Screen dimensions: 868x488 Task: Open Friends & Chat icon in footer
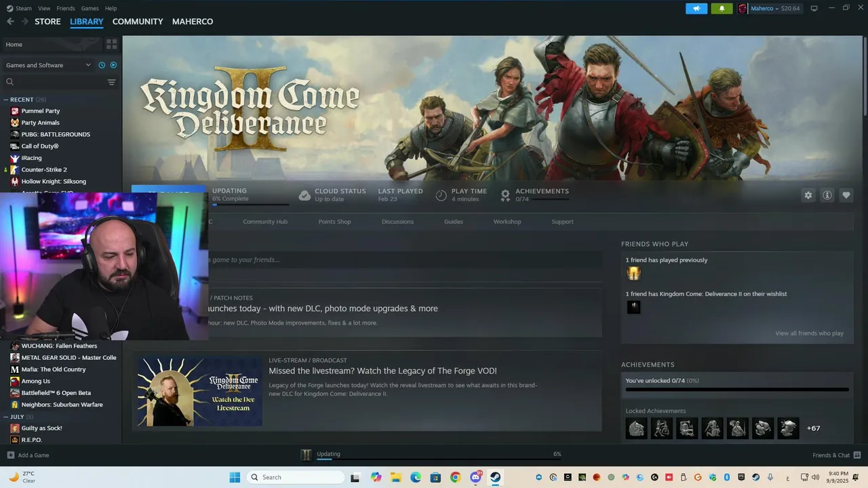pos(857,455)
